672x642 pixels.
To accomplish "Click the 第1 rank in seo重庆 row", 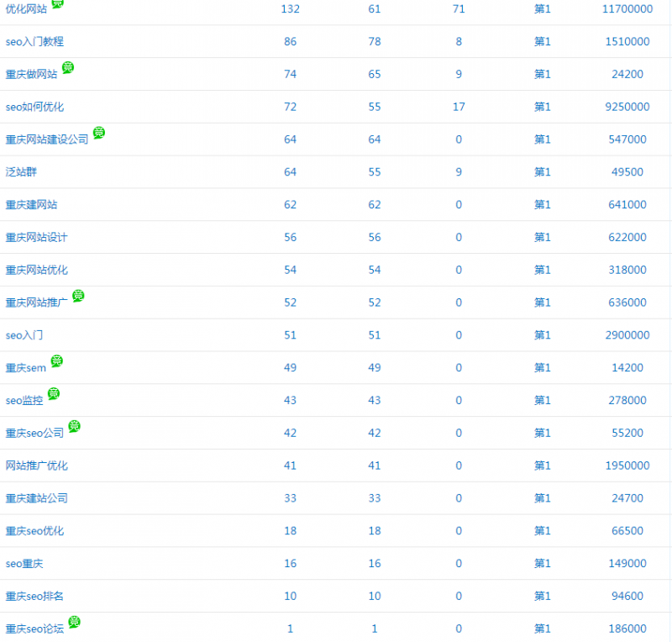I will 543,564.
